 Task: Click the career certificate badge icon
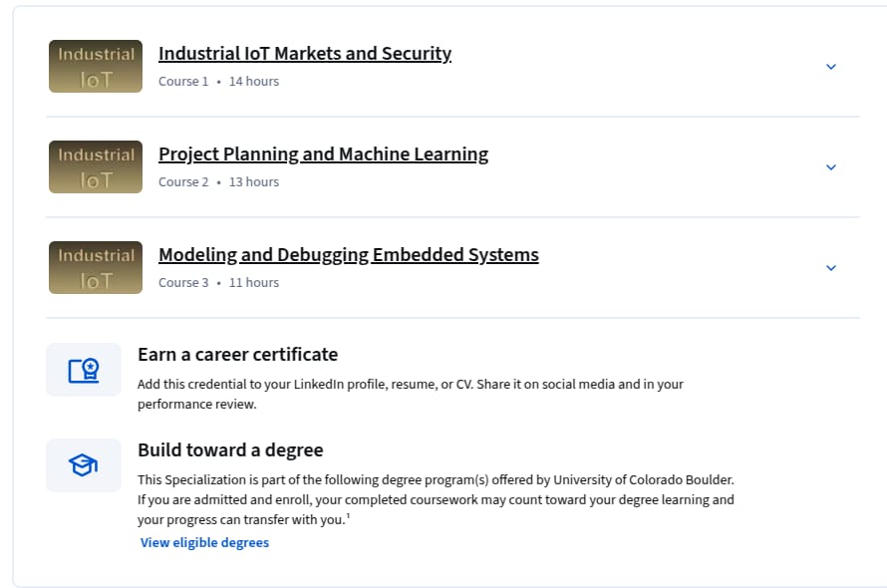84,370
